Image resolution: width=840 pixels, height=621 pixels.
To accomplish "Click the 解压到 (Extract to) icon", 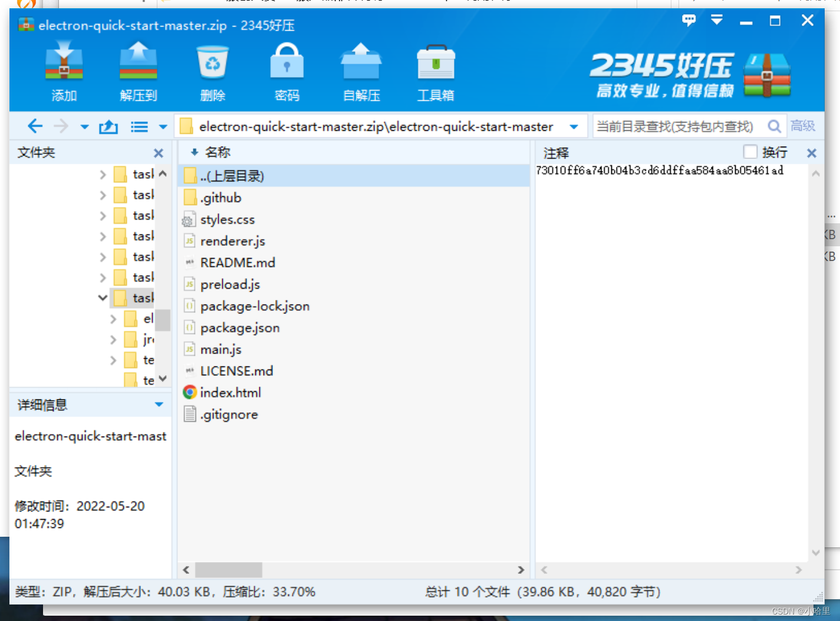I will pos(138,62).
